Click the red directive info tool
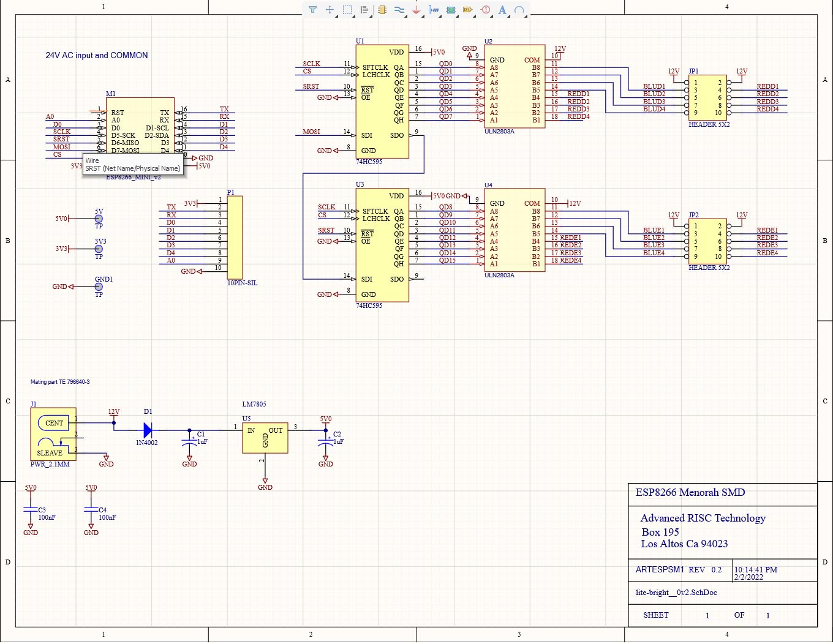Screen dimensions: 833x644 pos(486,10)
